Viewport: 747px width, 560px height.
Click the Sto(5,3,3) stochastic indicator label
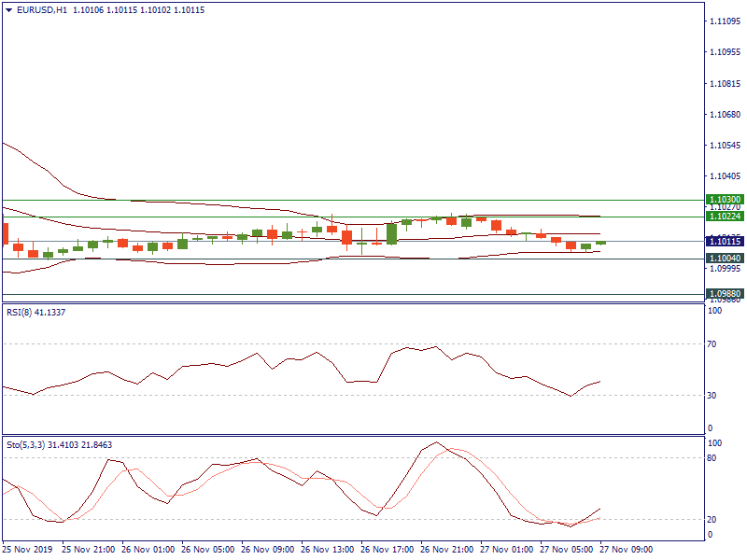click(25, 445)
